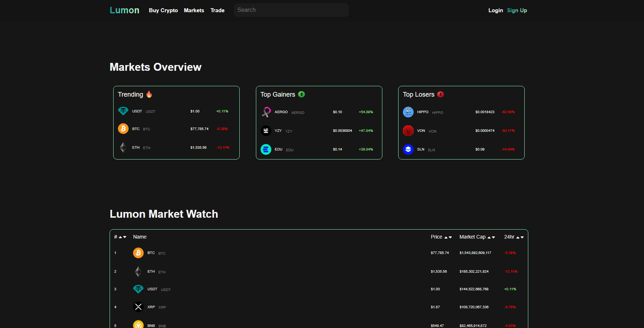Viewport: 644px width, 328px height.
Task: Click the Ethereum icon in Market Watch table
Action: (138, 272)
